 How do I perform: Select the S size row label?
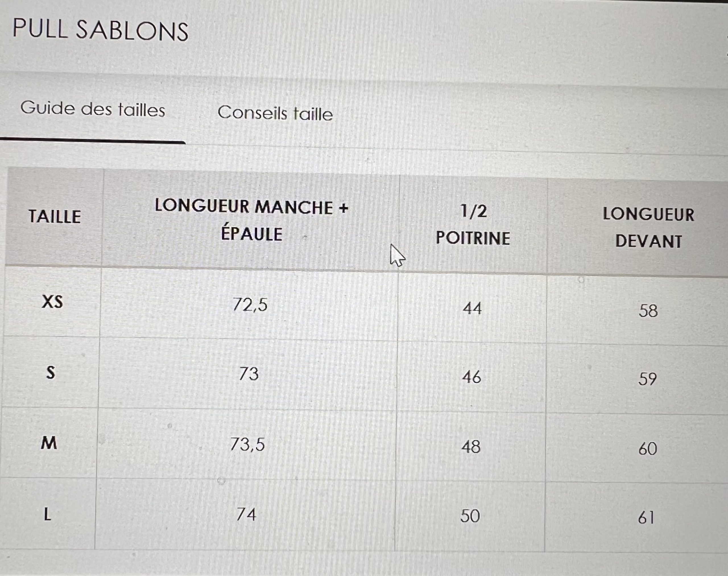(x=51, y=373)
